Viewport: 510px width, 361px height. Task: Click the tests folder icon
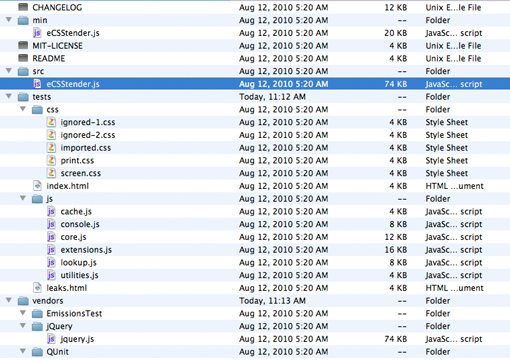(23, 97)
